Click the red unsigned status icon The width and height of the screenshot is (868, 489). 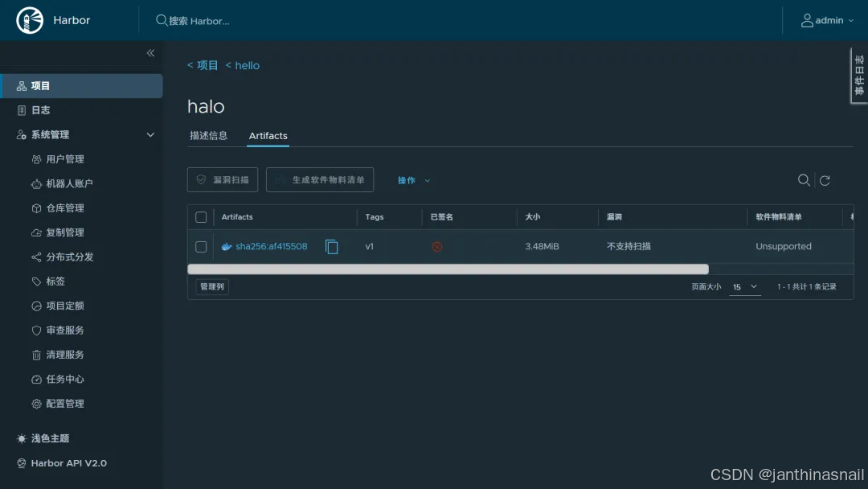tap(437, 247)
